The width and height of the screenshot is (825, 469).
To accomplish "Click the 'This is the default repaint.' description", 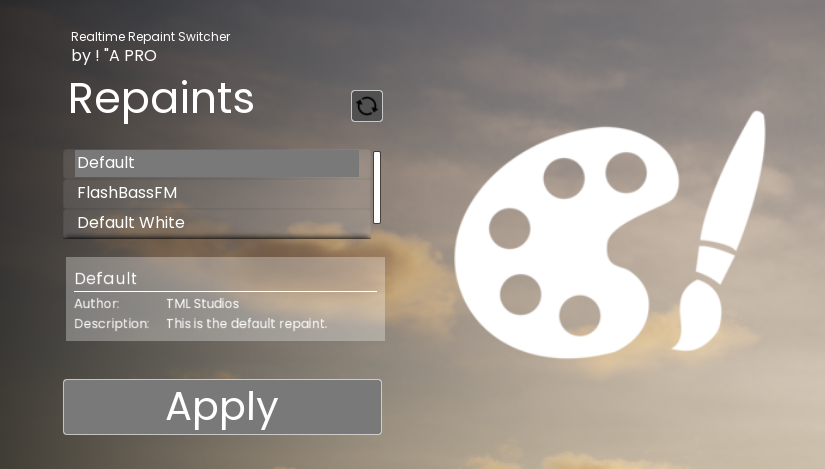I will coord(247,324).
